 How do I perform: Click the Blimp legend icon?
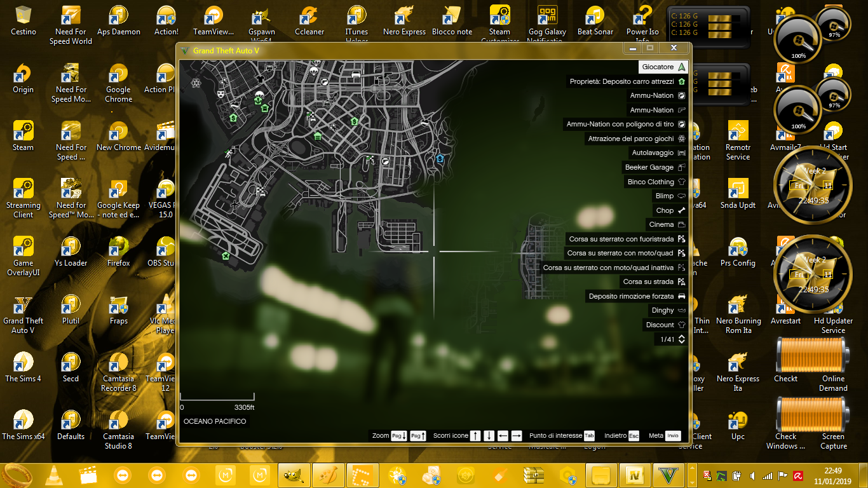pyautogui.click(x=681, y=196)
